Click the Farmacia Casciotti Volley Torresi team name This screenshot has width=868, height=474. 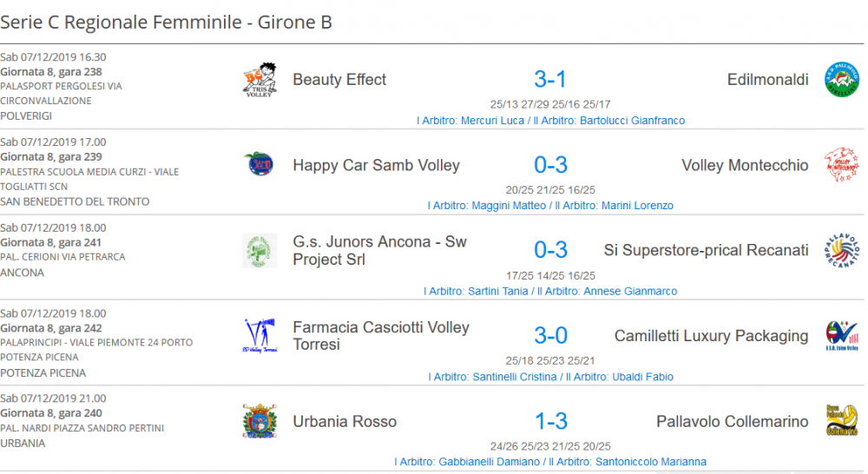(x=381, y=336)
